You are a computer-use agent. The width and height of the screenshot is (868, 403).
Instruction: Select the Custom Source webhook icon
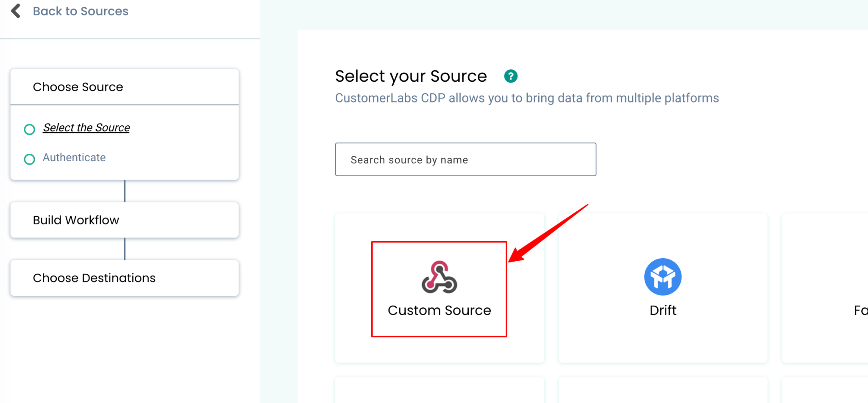click(439, 277)
